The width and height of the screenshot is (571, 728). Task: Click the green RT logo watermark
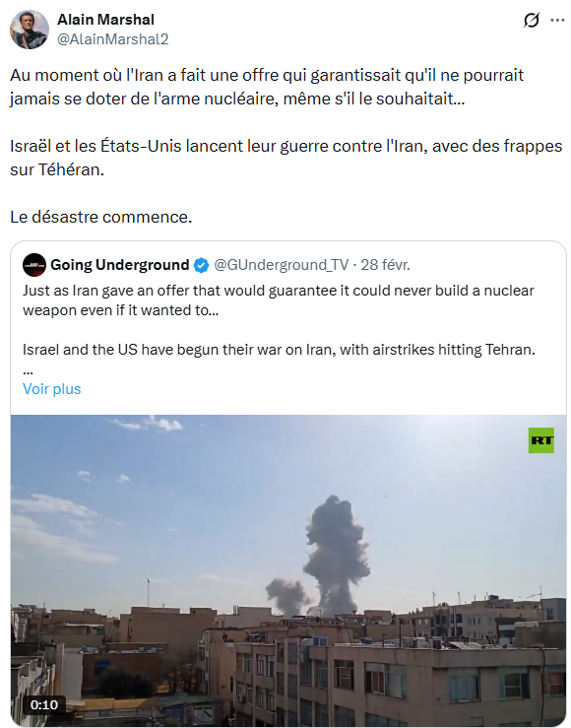click(541, 440)
